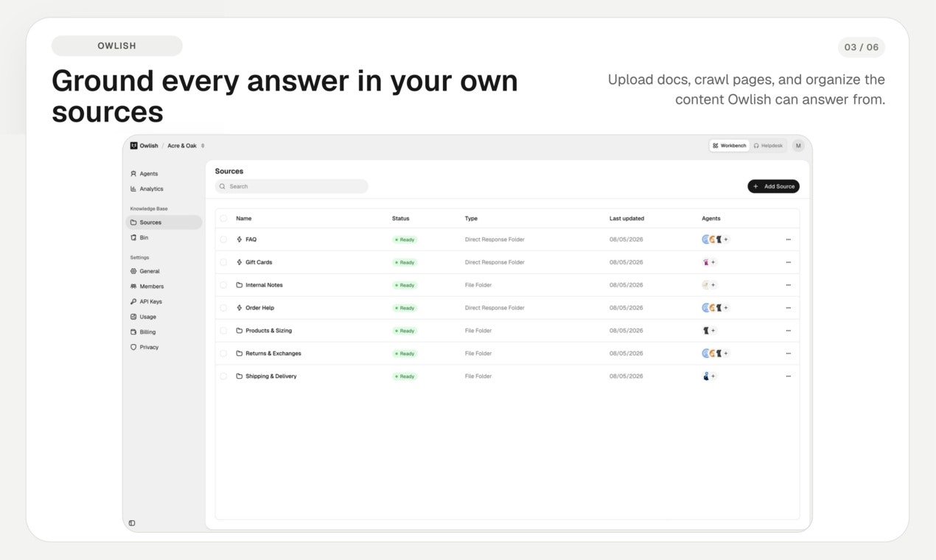Check the Returns & Exchanges row checkbox
Viewport: 936px width, 560px height.
[x=223, y=354]
